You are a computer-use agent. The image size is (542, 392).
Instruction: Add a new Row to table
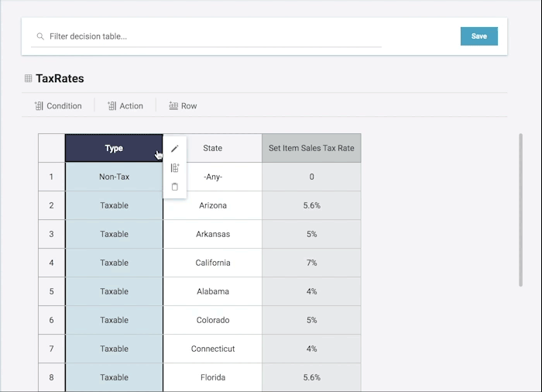(183, 106)
